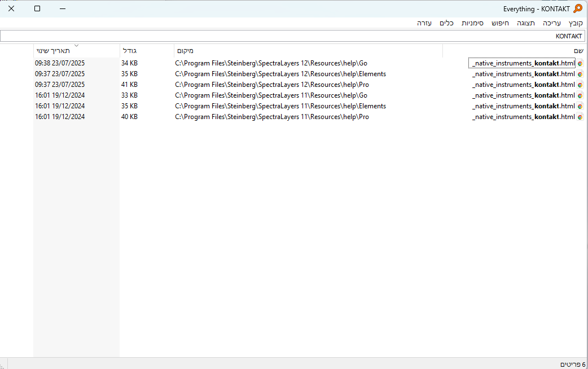Close the Everything window
The image size is (588, 369).
[x=11, y=8]
